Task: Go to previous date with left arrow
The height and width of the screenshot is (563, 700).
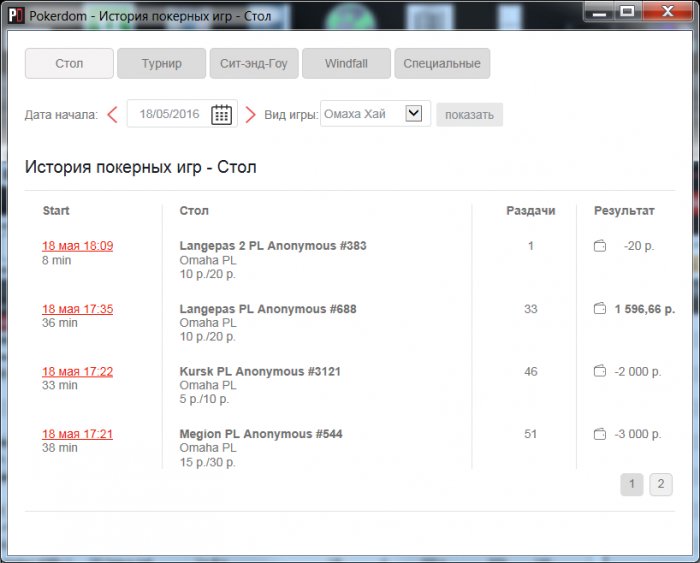Action: 112,115
